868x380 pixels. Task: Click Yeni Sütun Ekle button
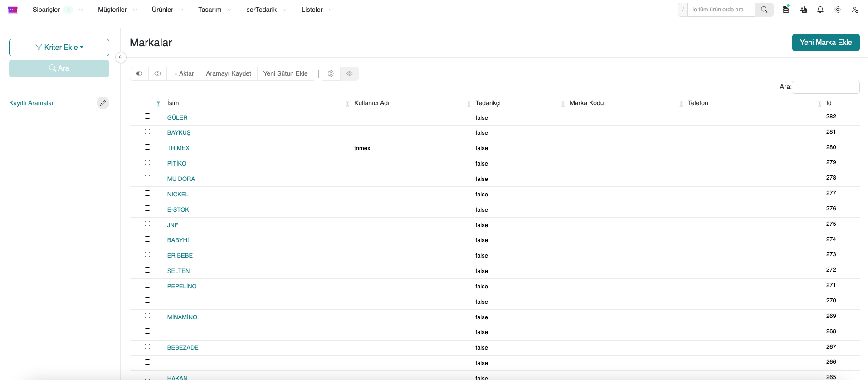click(286, 73)
